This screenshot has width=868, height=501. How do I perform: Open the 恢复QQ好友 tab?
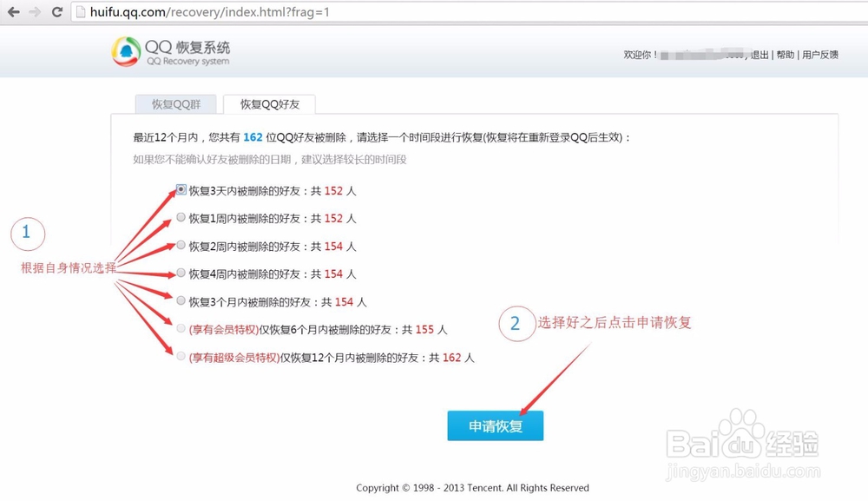tap(270, 104)
